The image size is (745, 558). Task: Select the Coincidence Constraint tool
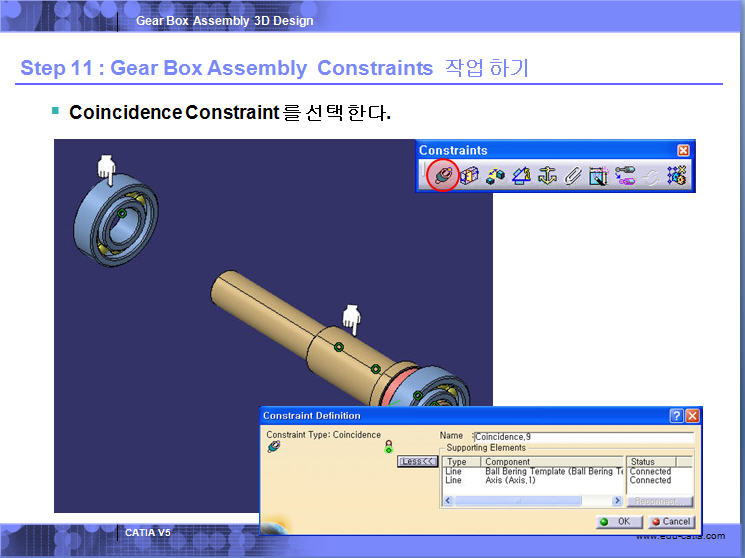442,176
